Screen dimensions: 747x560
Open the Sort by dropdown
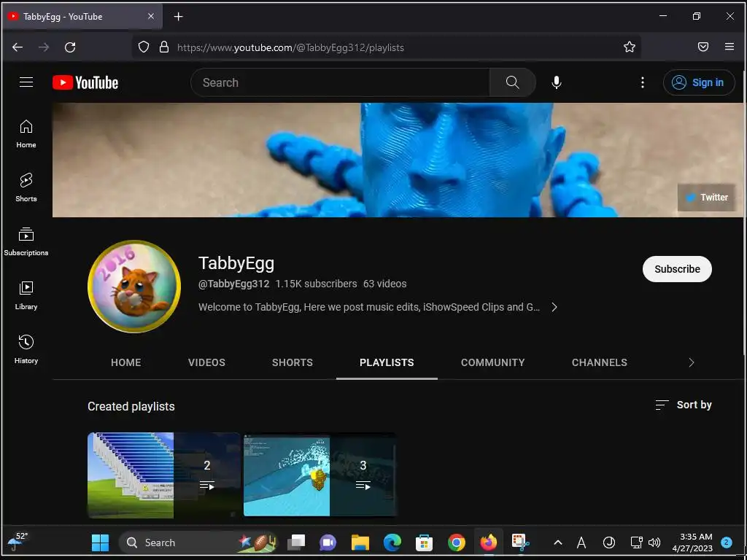pos(683,405)
